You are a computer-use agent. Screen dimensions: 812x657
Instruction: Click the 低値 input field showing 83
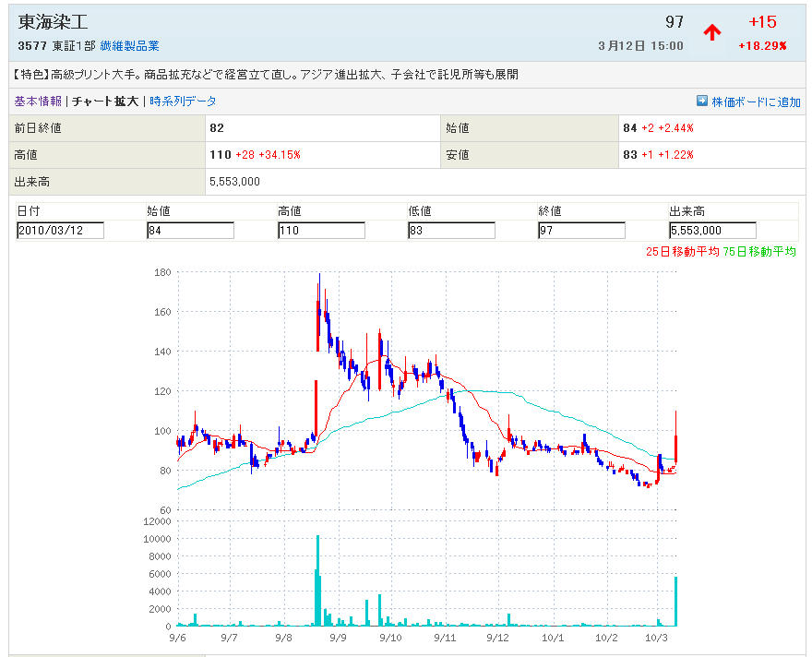coord(451,231)
